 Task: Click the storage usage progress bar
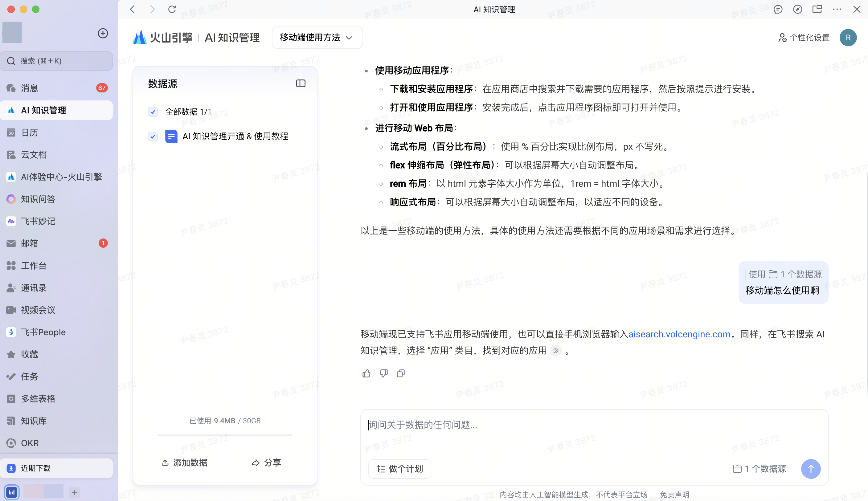225,435
